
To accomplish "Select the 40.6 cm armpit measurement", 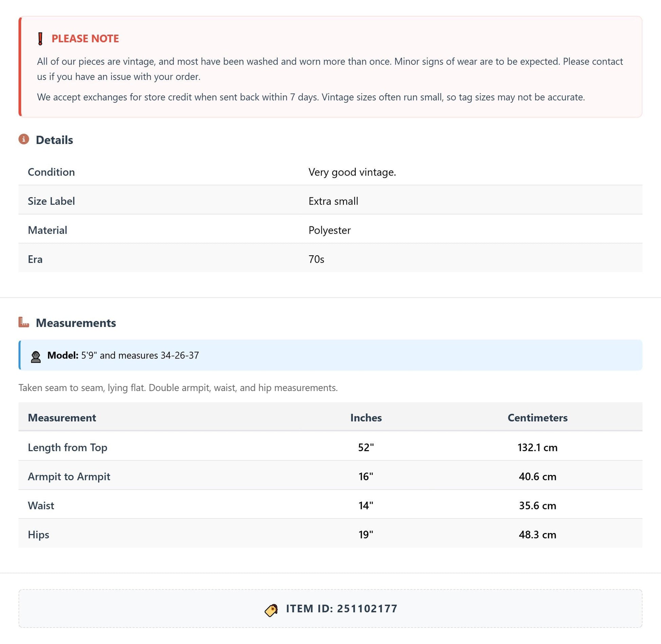I will coord(537,477).
